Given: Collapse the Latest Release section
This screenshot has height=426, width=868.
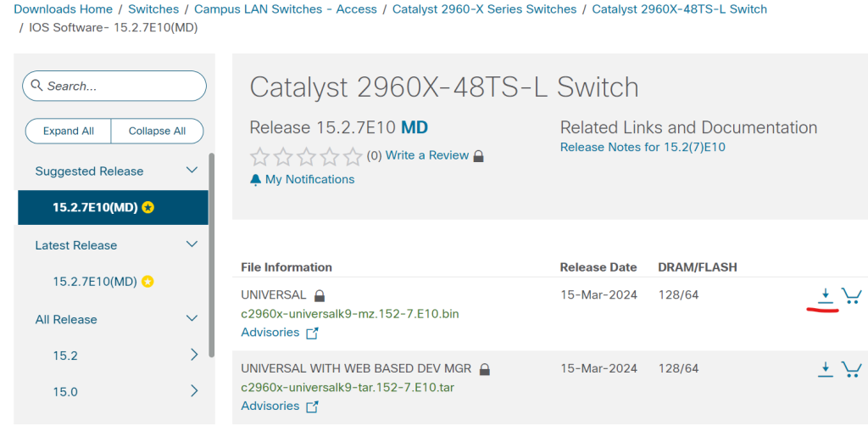Looking at the screenshot, I should [192, 244].
